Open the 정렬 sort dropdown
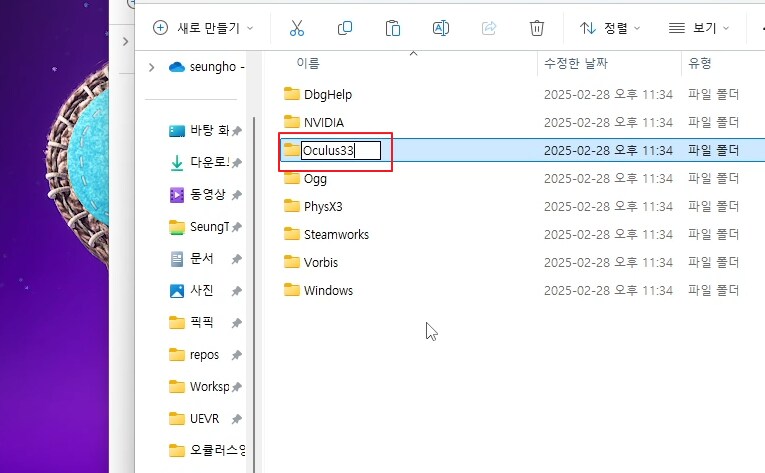Screen dimensions: 765x473 pos(609,28)
